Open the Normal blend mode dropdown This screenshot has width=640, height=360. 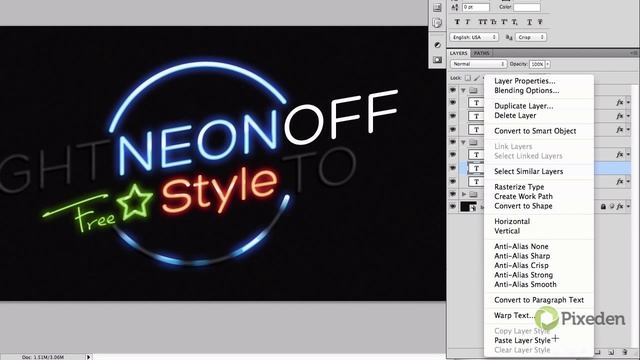click(x=478, y=64)
